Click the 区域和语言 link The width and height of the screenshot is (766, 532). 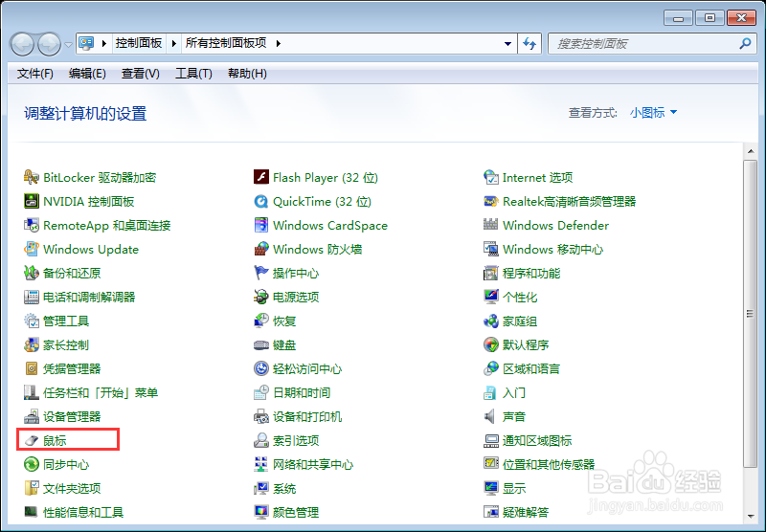tap(531, 368)
